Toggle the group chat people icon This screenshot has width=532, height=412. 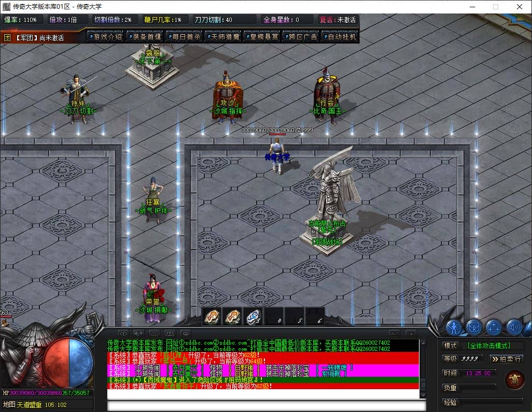pyautogui.click(x=170, y=333)
